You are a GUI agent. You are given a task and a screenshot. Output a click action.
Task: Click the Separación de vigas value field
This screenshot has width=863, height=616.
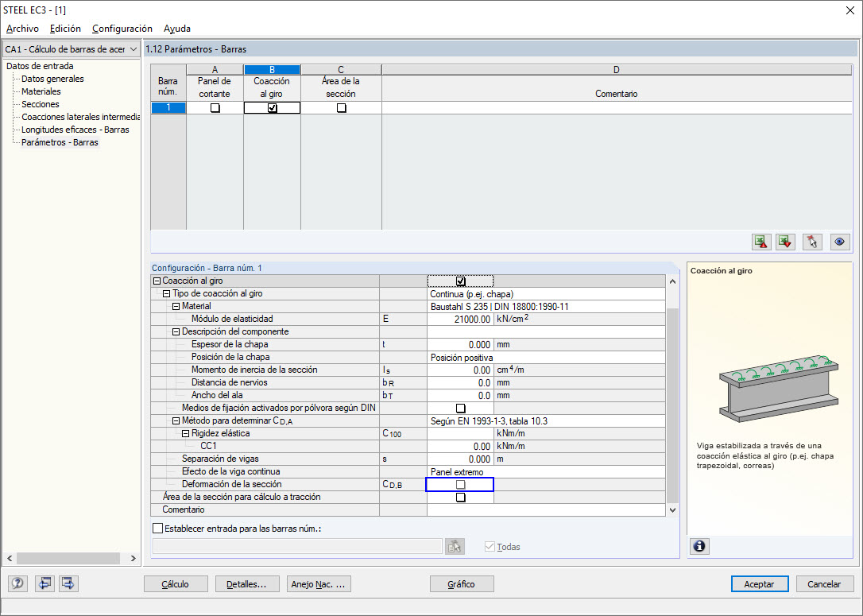pyautogui.click(x=460, y=459)
